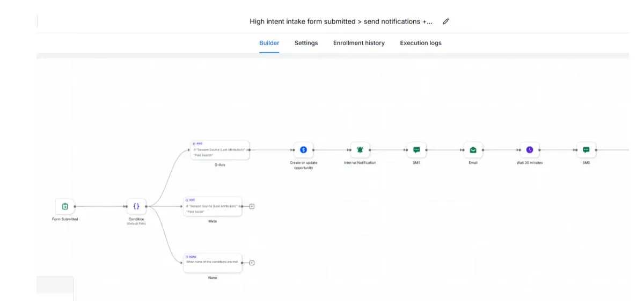644x304 pixels.
Task: Click the 'Form Submitted' label
Action: pyautogui.click(x=65, y=219)
